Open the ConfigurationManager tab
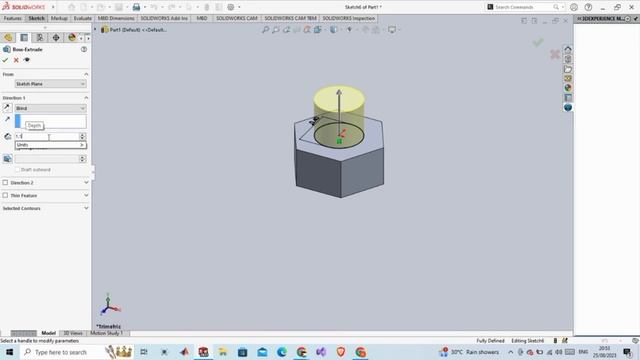 click(x=40, y=38)
